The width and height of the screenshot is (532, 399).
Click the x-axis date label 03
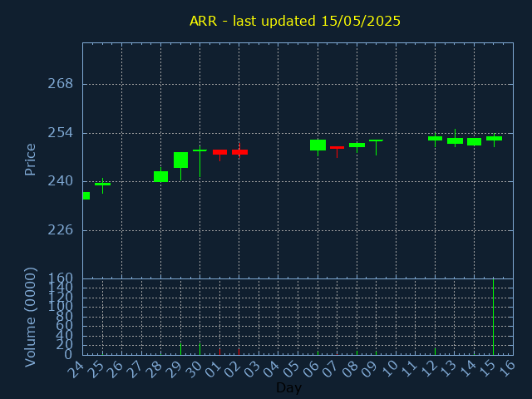(x=253, y=368)
